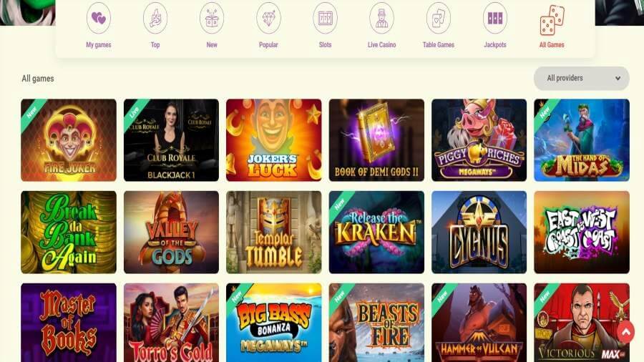
Task: Launch Piggy Riches Megaways
Action: click(x=479, y=140)
